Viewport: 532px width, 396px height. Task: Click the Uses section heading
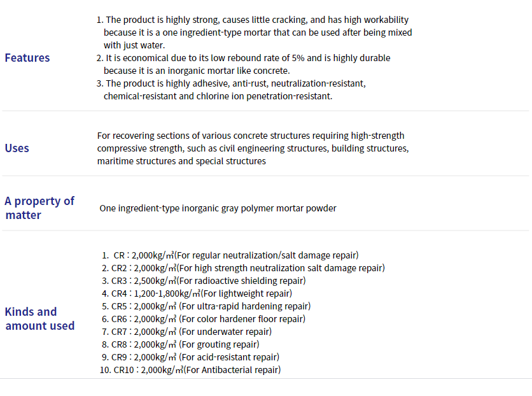click(x=17, y=148)
